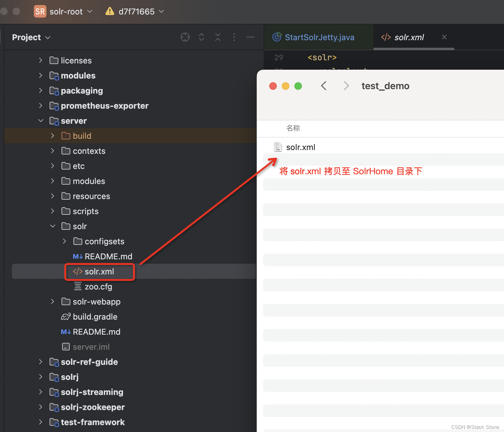
Task: Hide the Project panel with minimize dash
Action: (250, 37)
